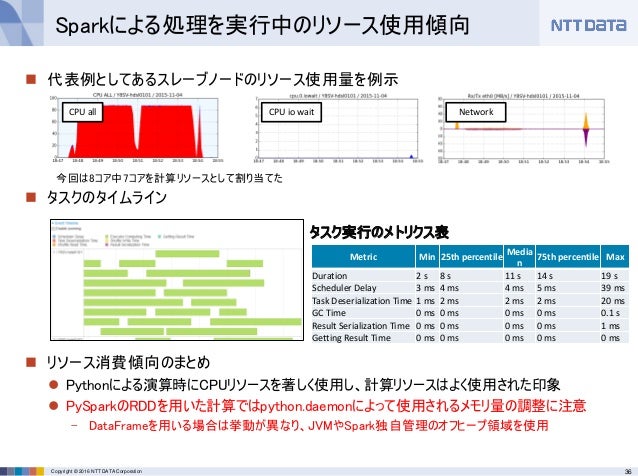Select the bullet about Pythonによる演算時 CPU usage
The width and height of the screenshot is (638, 476).
313,385
